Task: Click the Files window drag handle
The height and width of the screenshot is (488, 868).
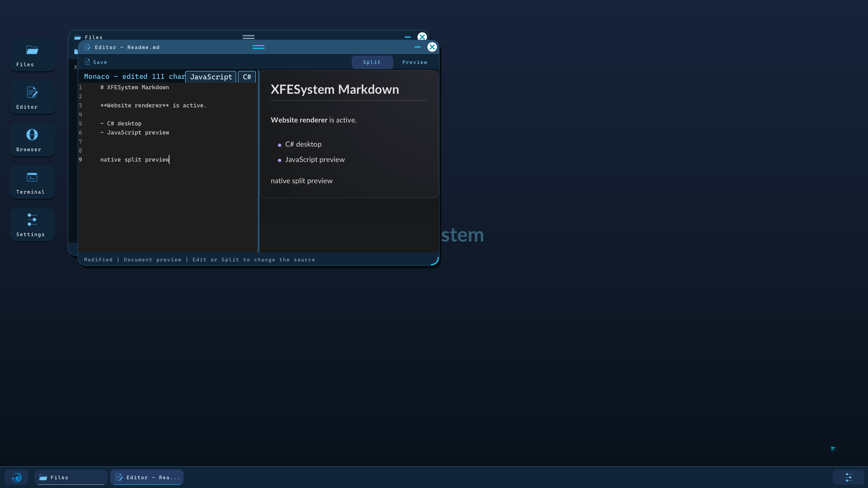Action: coord(249,37)
